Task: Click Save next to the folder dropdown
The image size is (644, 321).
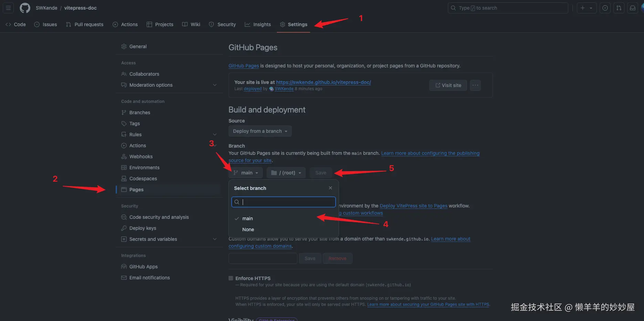Action: (x=321, y=173)
